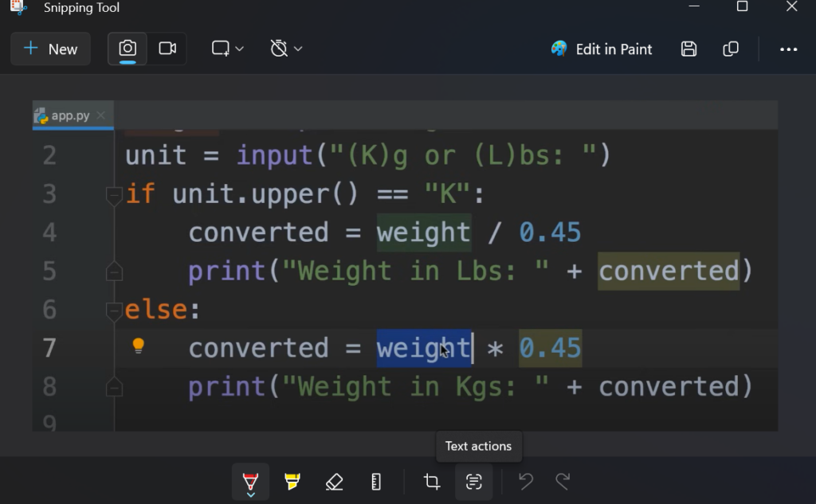
Task: Switch to Snip screenshot mode
Action: (x=127, y=49)
